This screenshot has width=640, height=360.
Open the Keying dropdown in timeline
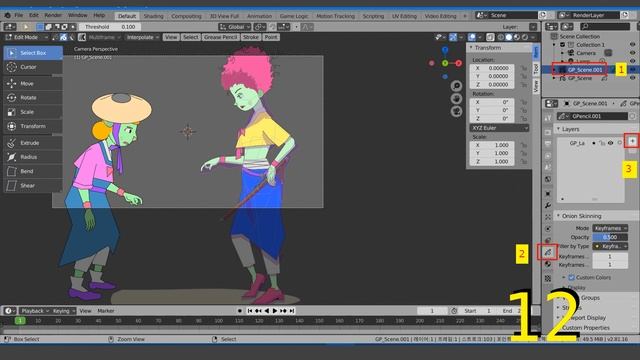[64, 311]
